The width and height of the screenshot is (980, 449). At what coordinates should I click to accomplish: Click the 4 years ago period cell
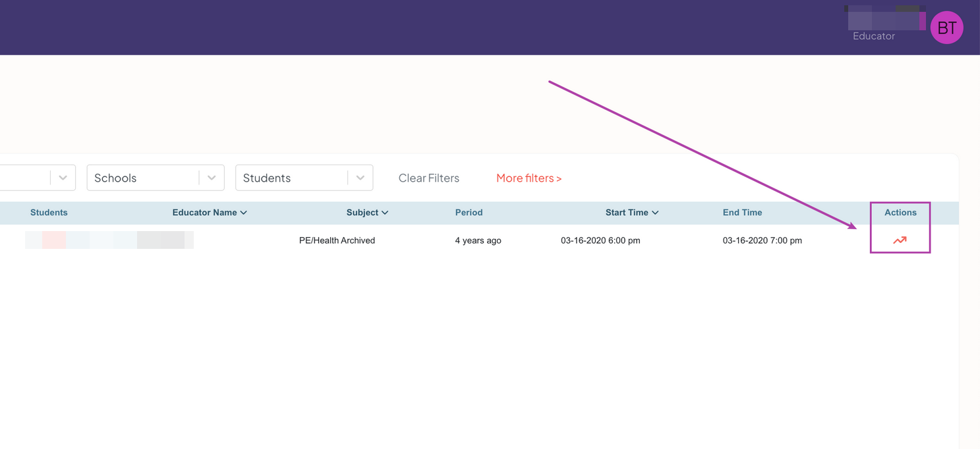coord(478,240)
